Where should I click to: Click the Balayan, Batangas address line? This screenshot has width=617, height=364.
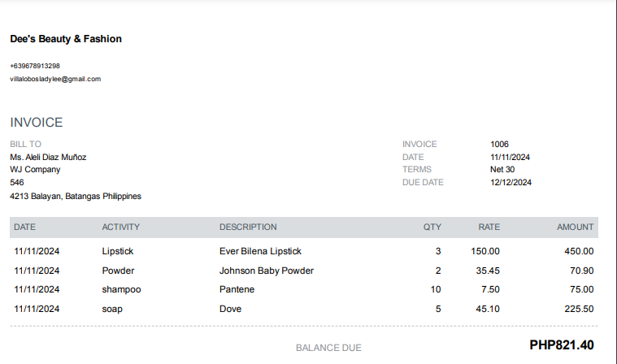coord(76,196)
